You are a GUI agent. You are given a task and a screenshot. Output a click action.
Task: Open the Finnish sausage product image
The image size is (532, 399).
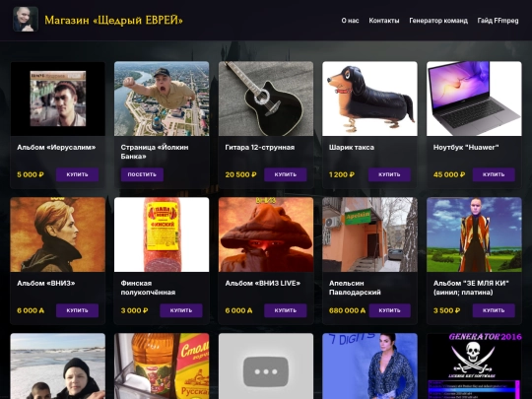coord(162,234)
